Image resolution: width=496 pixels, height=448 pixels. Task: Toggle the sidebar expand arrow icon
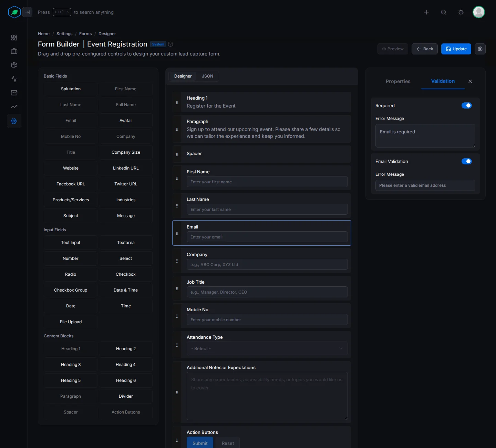coord(27,12)
